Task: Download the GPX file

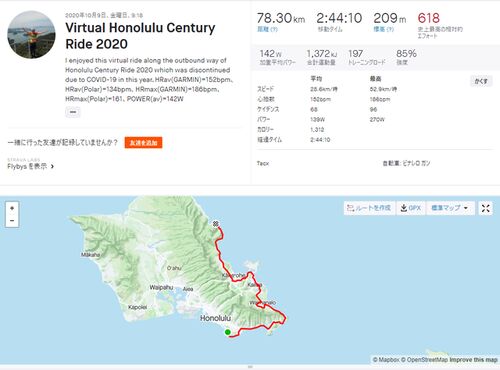Action: pos(411,208)
